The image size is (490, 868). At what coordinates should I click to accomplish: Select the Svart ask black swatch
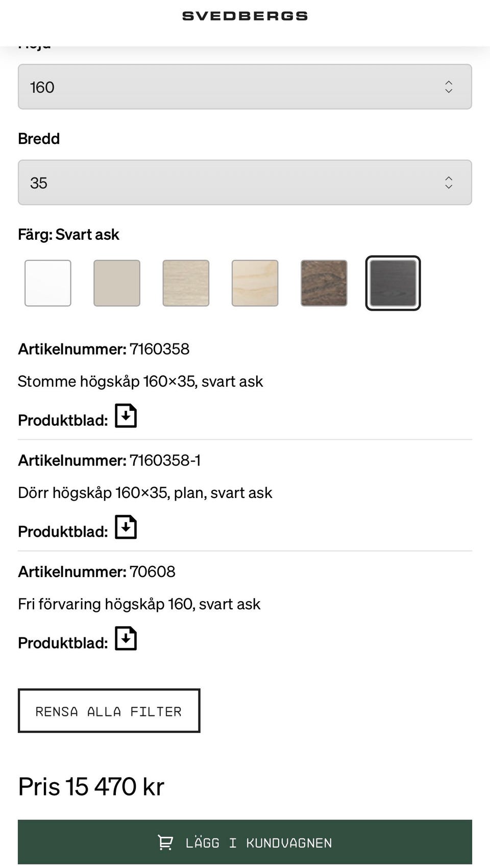click(x=393, y=283)
